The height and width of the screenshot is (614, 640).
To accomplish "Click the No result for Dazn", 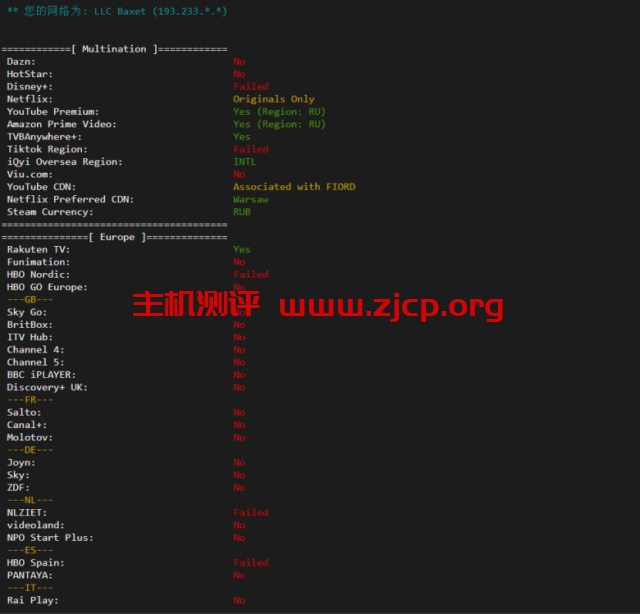I will 239,62.
